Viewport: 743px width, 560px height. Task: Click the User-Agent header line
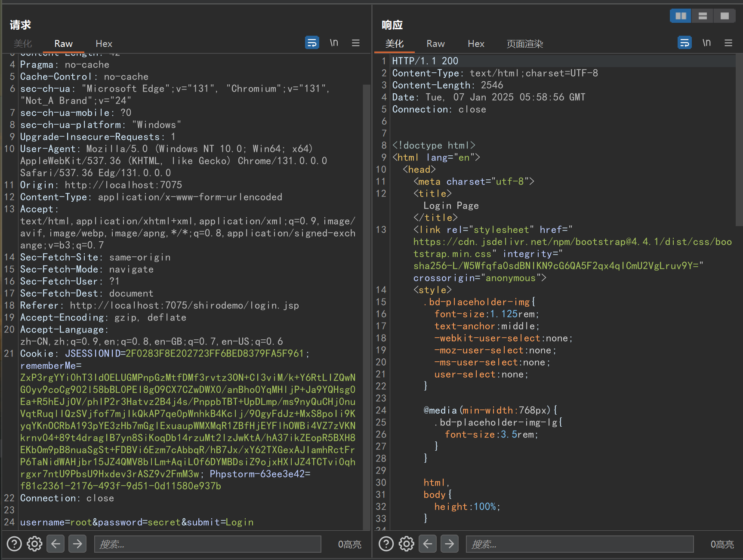(174, 161)
